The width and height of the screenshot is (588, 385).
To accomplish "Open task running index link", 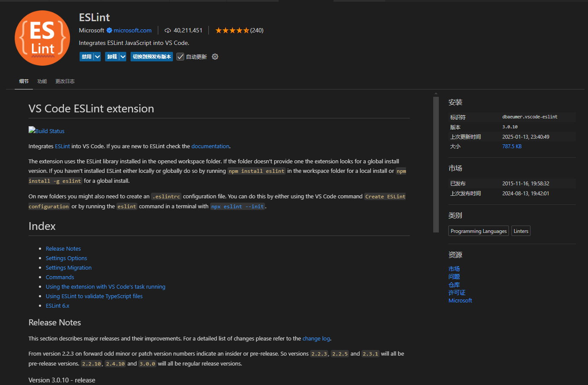I will coord(105,286).
